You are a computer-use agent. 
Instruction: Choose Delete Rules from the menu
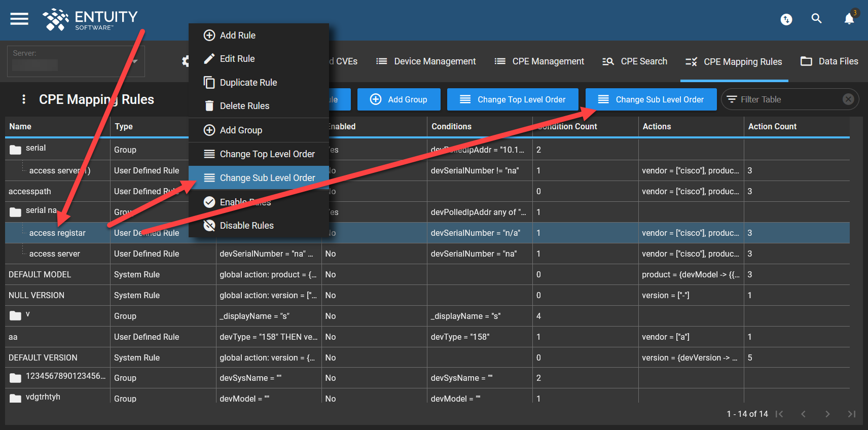tap(259, 105)
